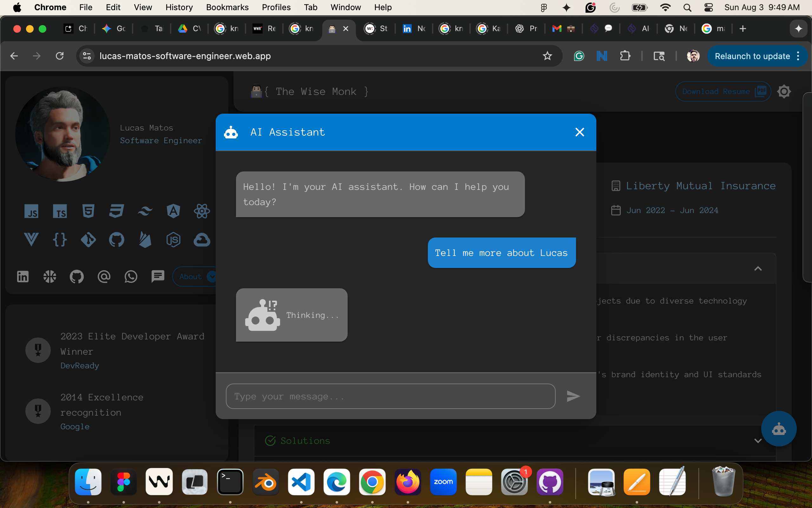Open Visual Studio Code from dock

[301, 482]
